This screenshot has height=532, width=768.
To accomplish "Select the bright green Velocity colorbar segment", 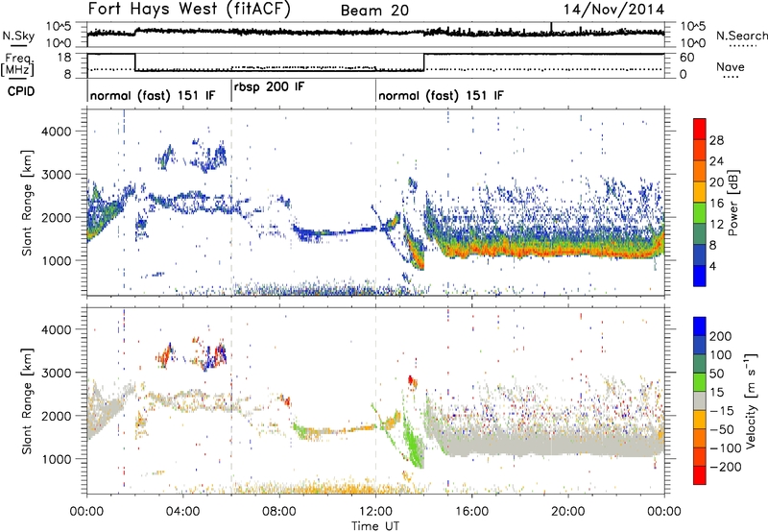I will (700, 382).
